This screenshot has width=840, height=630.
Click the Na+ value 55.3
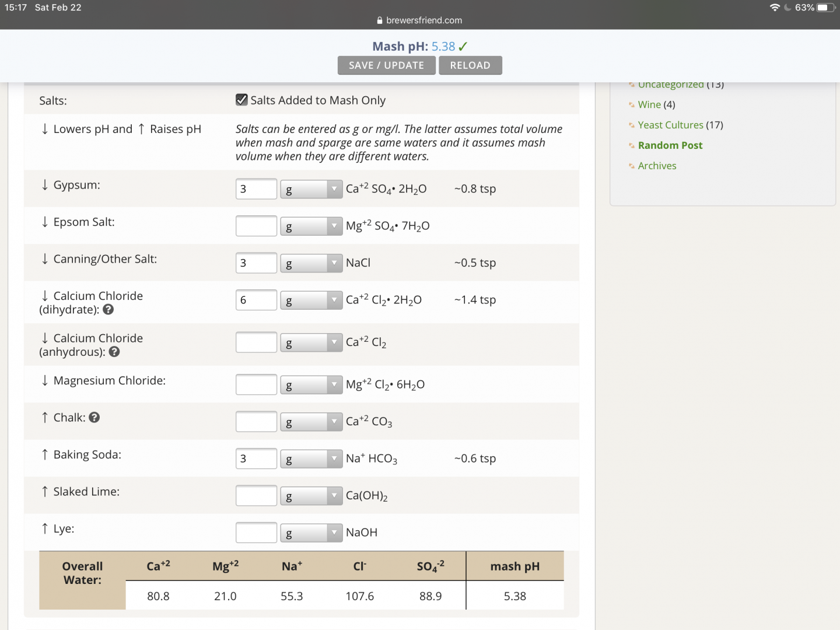click(x=292, y=596)
